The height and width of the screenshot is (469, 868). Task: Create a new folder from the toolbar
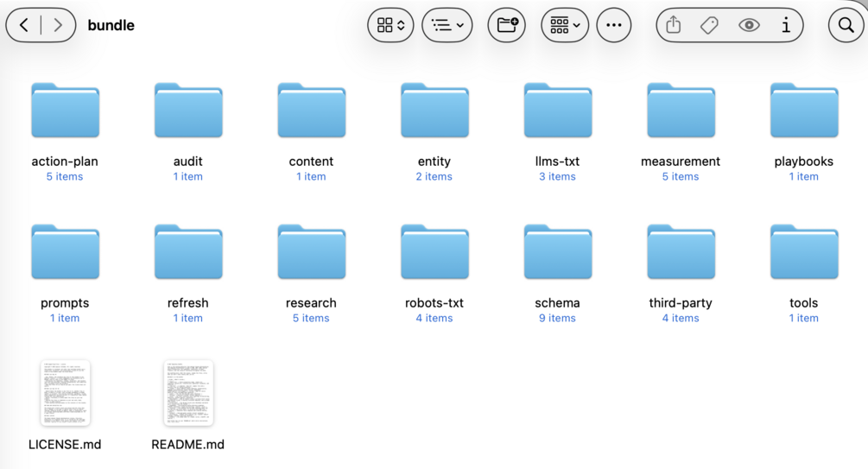(506, 25)
